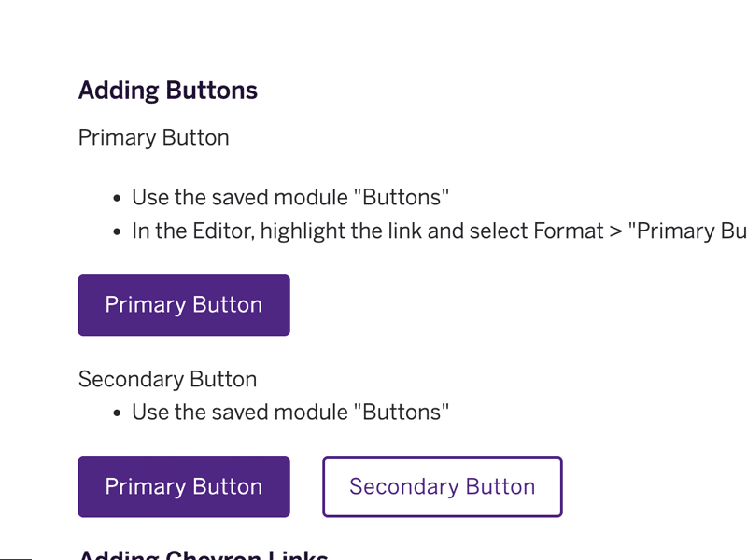Screen dimensions: 747x560
Task: Click the bullet dot in the Secondary Button list
Action: 117,413
